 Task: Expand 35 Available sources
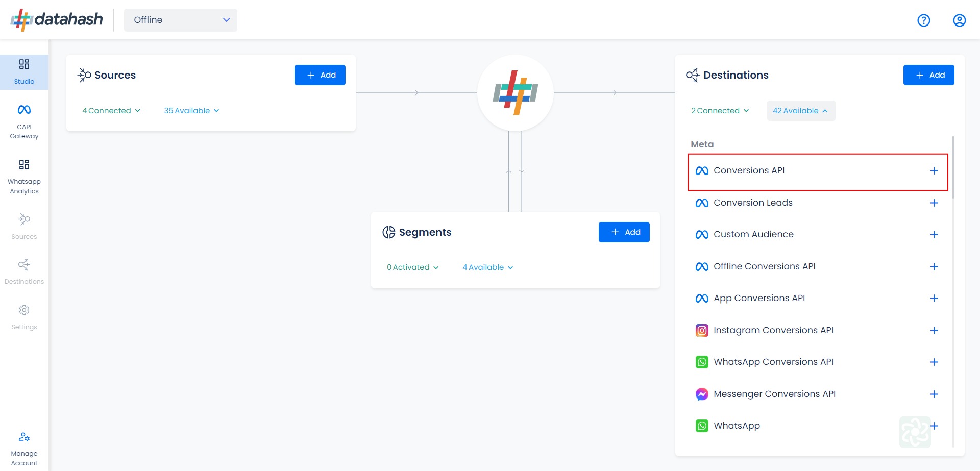(191, 111)
